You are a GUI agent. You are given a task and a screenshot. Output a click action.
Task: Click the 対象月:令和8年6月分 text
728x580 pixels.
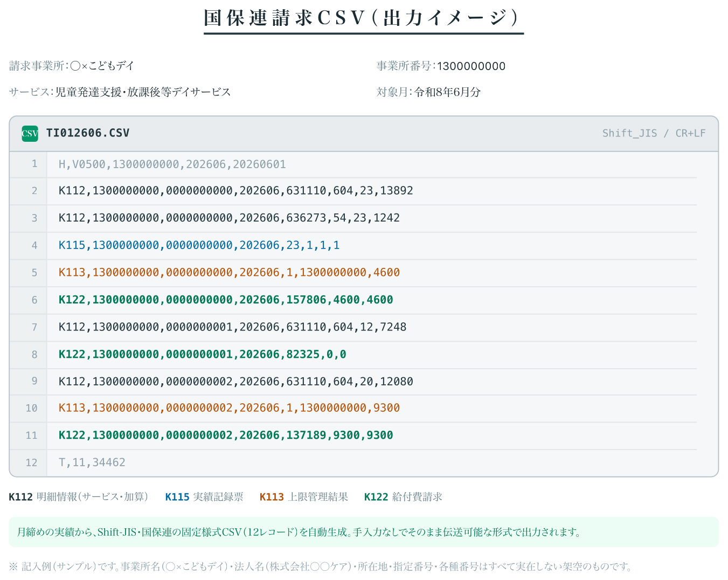tap(428, 92)
